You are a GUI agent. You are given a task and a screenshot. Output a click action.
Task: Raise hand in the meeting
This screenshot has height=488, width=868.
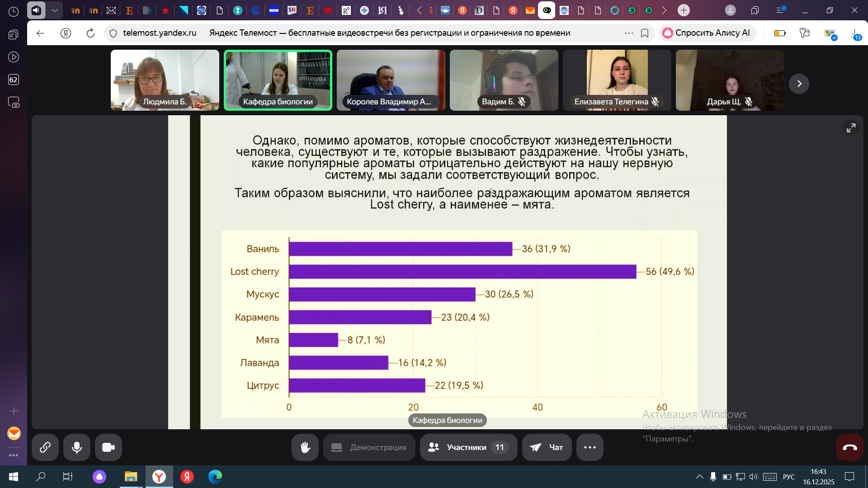point(305,447)
